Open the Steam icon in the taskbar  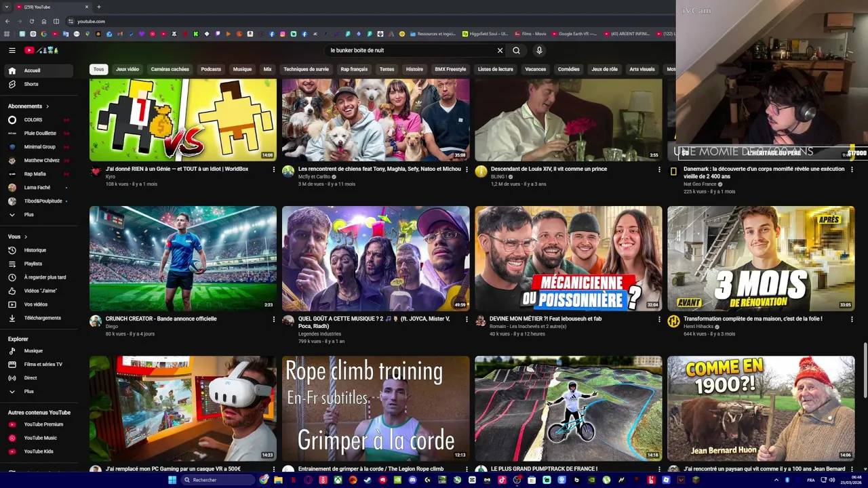click(x=368, y=480)
